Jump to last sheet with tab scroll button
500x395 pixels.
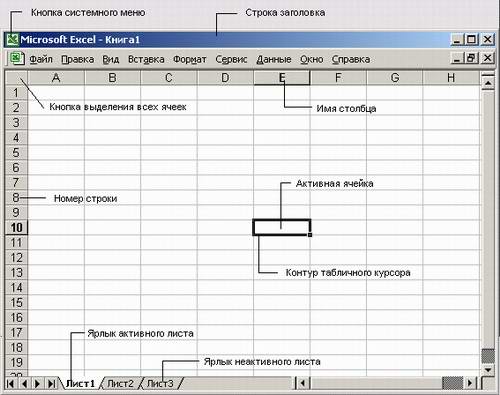[51, 383]
